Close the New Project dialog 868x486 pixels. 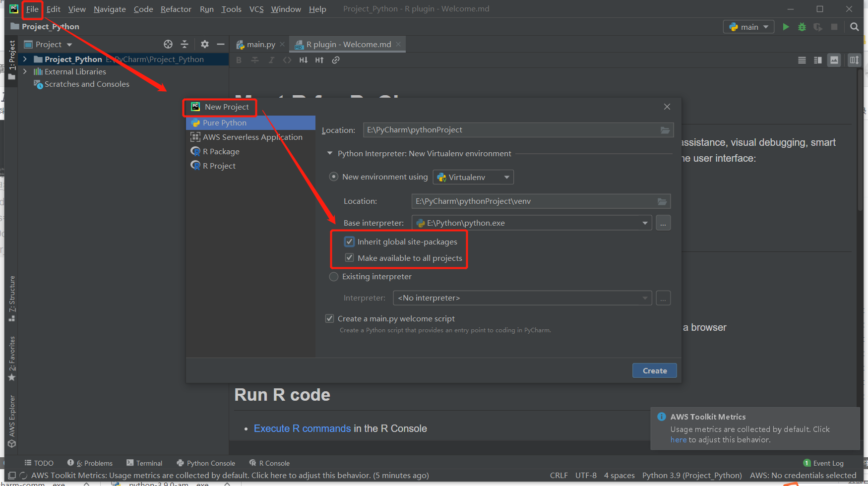(667, 107)
